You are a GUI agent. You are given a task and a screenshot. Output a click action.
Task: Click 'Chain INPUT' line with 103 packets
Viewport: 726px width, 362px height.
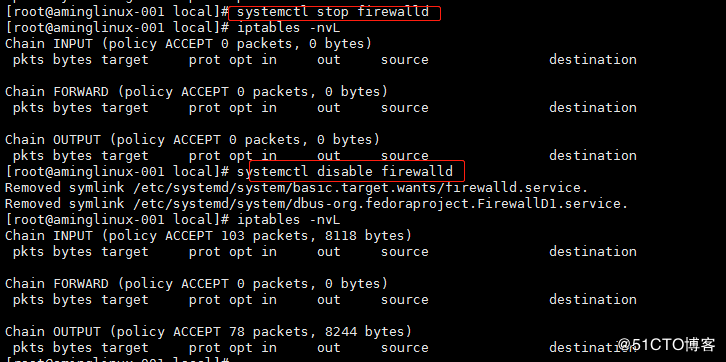[x=208, y=236]
